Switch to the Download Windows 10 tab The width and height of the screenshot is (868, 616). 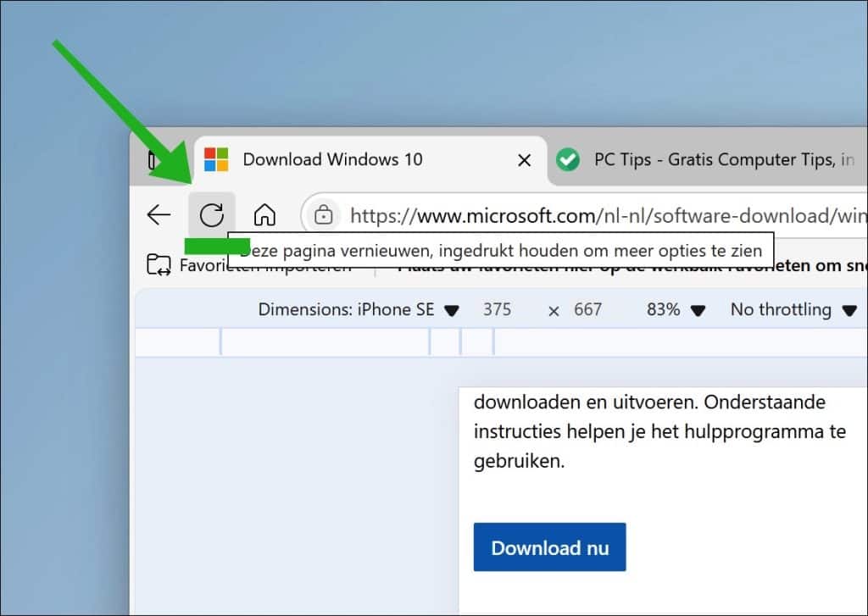point(370,160)
